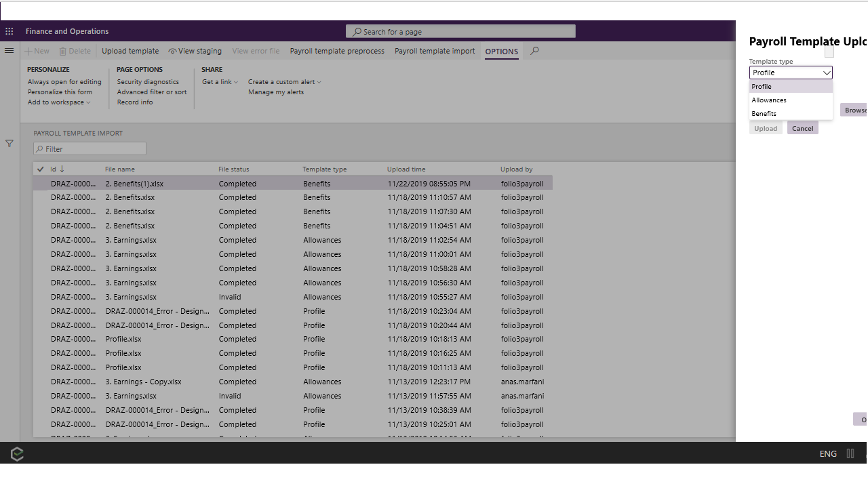Click Record info

coord(135,102)
